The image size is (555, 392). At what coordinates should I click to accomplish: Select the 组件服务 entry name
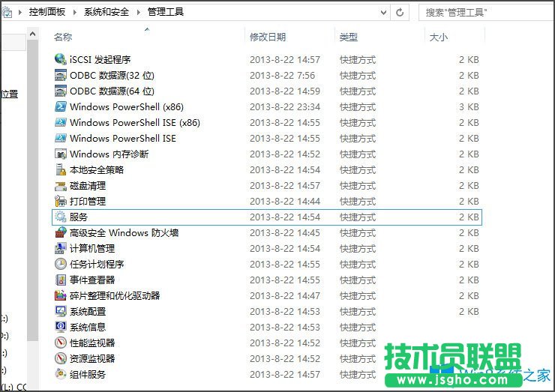(x=88, y=374)
